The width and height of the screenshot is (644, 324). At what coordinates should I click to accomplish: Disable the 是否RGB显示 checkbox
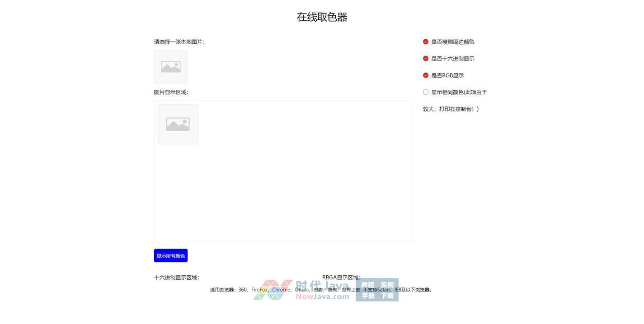426,75
